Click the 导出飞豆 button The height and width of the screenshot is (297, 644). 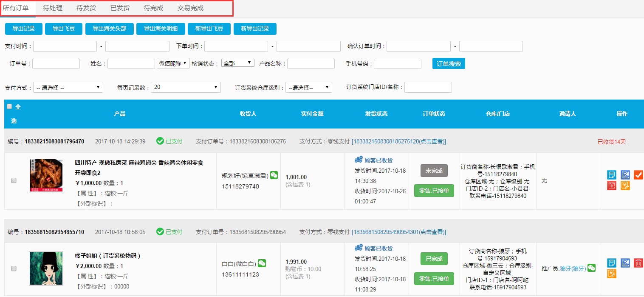click(64, 29)
